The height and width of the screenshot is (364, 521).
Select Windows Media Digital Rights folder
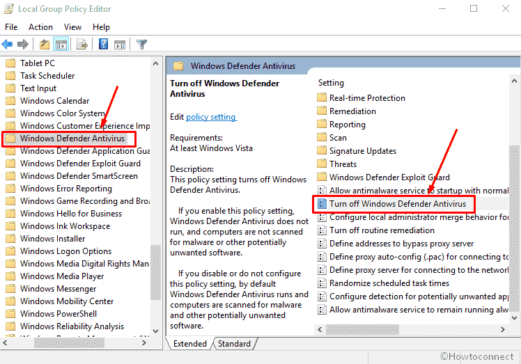pos(78,264)
